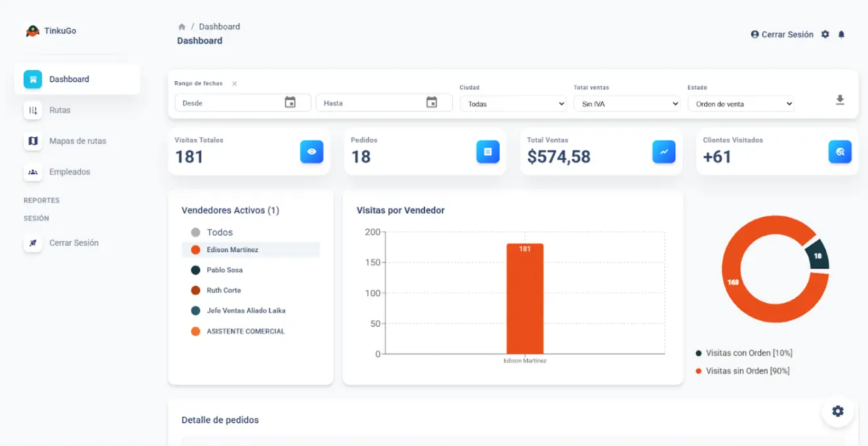Open the notifications bell icon
Viewport: 868px width, 446px height.
tap(842, 34)
